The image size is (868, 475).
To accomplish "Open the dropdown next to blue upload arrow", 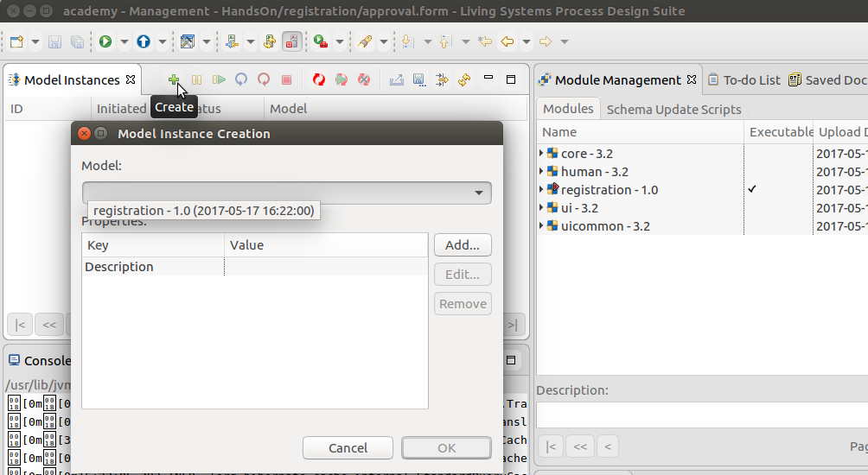I will pos(163,42).
